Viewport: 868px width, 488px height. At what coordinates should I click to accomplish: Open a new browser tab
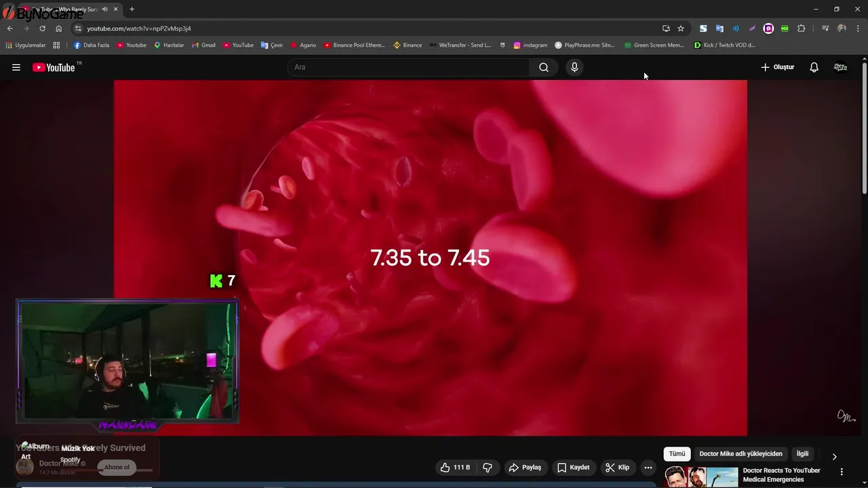click(132, 9)
